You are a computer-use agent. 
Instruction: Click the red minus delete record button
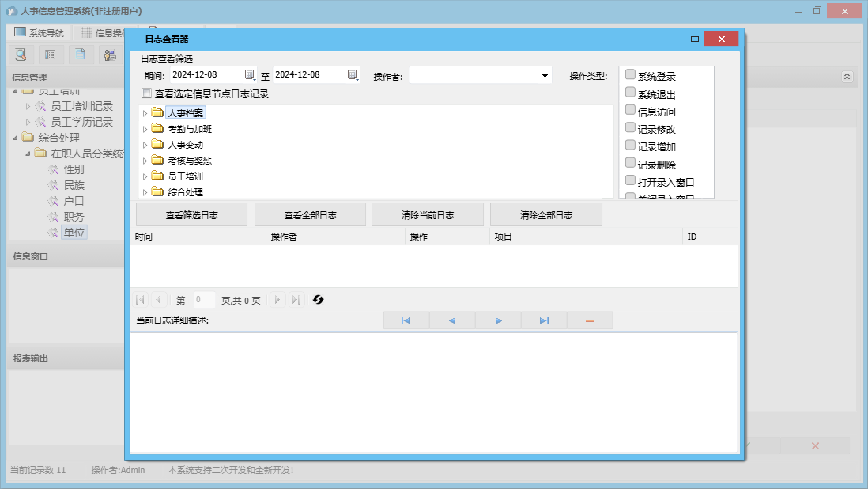point(590,320)
